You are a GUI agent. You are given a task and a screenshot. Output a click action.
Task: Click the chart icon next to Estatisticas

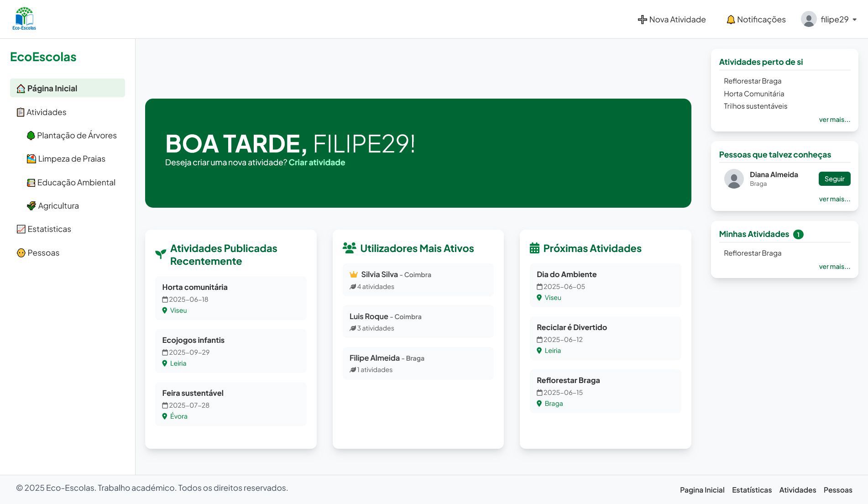tap(21, 229)
